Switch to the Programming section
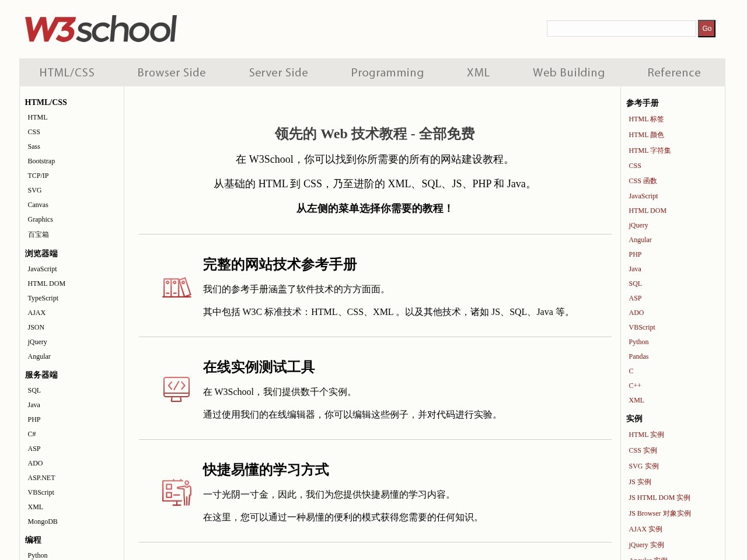This screenshot has height=560, width=747. 387,72
